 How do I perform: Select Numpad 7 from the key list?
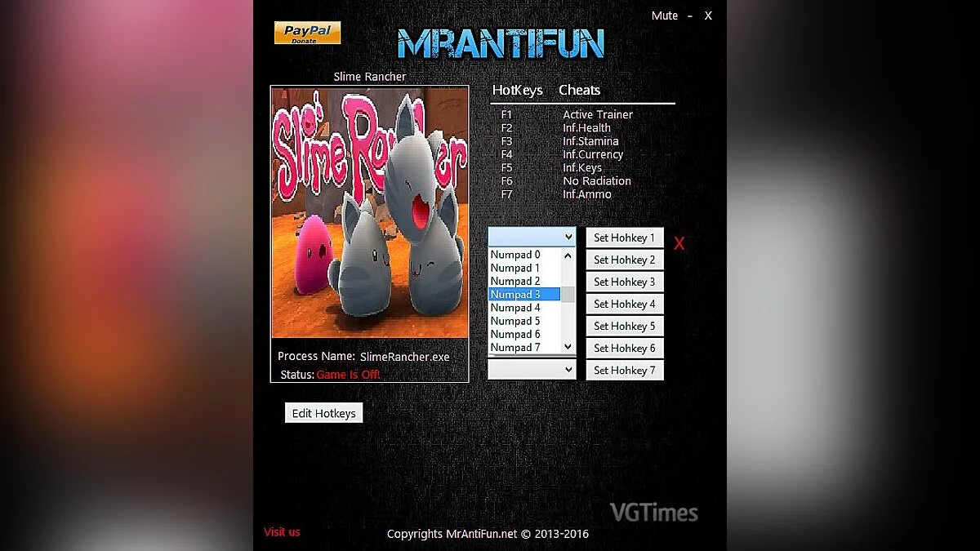[524, 347]
